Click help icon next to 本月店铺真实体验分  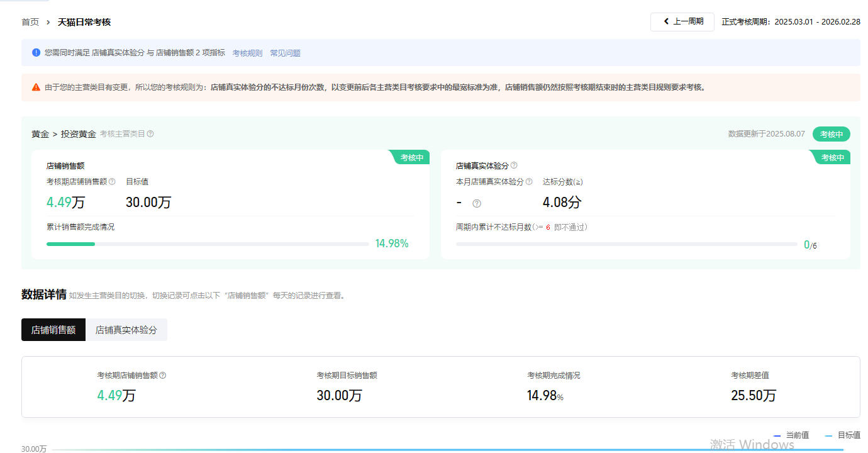click(529, 182)
